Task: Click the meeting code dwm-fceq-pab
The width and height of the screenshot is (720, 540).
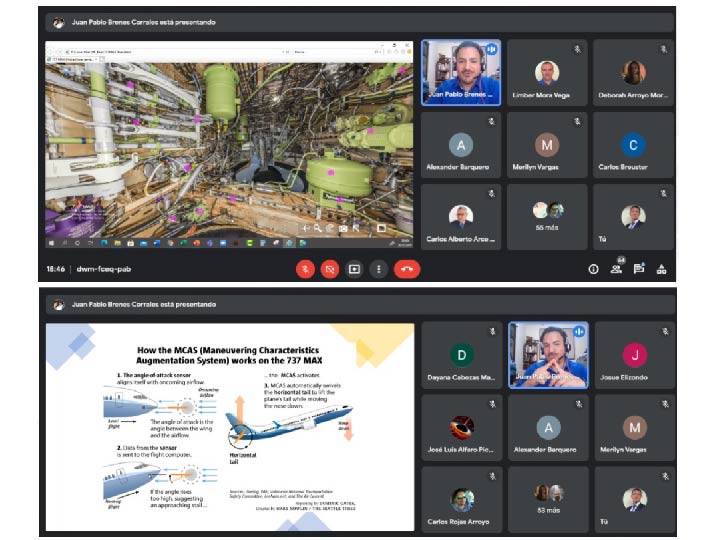Action: 103,269
